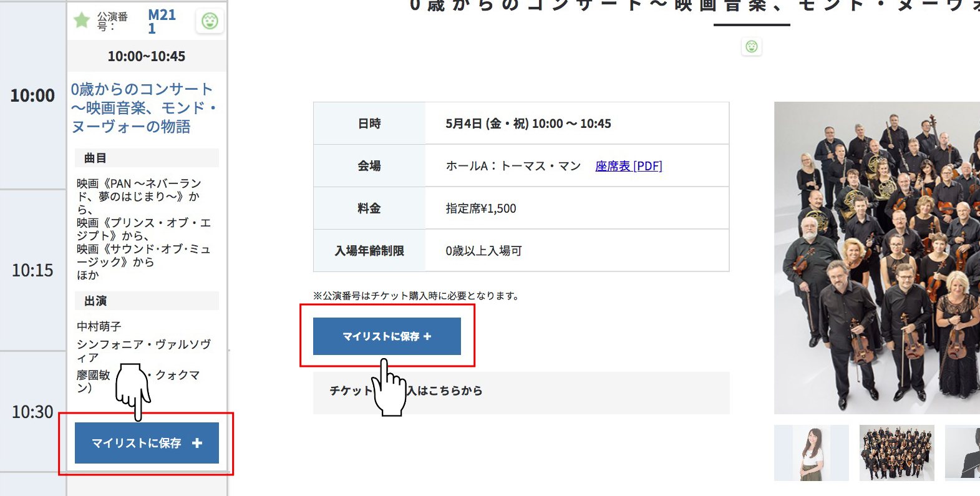Click the performance number M211
Viewport: 980px width, 496px height.
(x=162, y=21)
